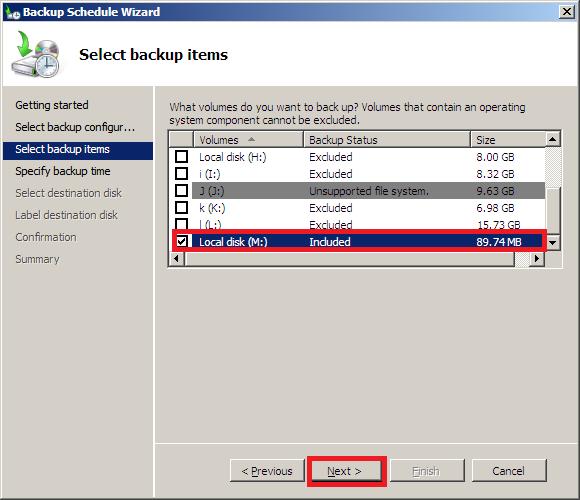Image resolution: width=580 pixels, height=500 pixels.
Task: Check the Local disk (H:) checkbox
Action: click(181, 157)
